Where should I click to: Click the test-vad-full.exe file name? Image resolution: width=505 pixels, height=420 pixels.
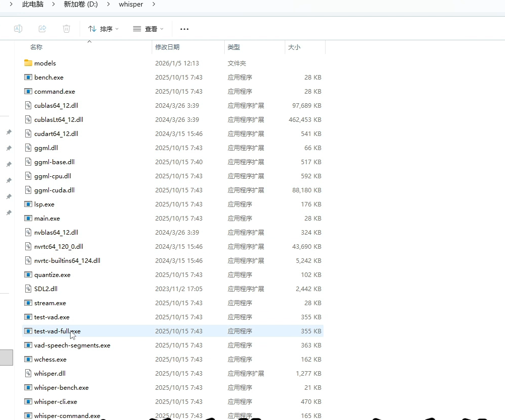57,331
